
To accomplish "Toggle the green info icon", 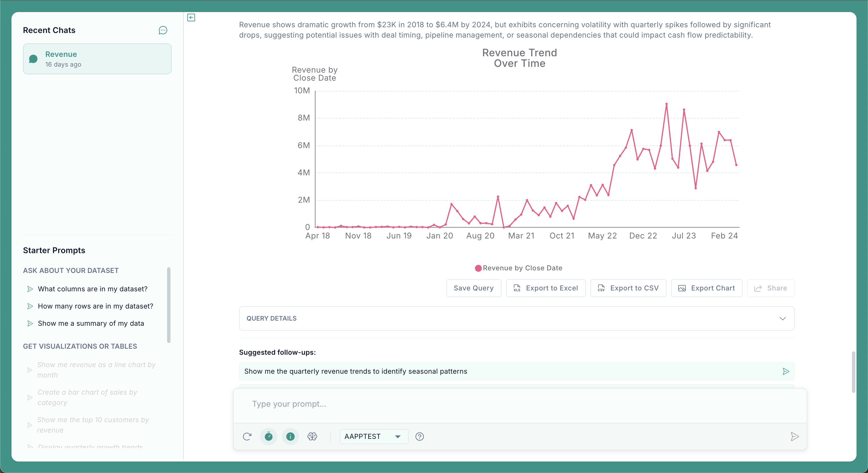I will 290,436.
